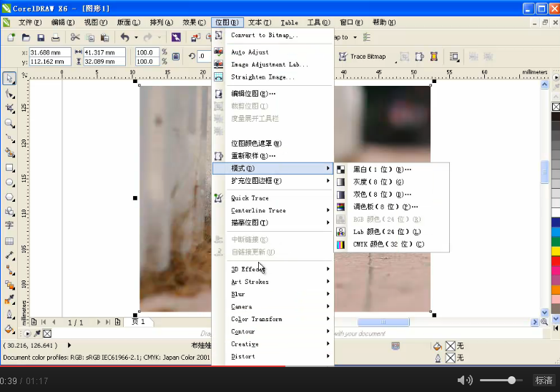Select the Pick tool in toolbox
This screenshot has width=560, height=392.
coord(9,78)
